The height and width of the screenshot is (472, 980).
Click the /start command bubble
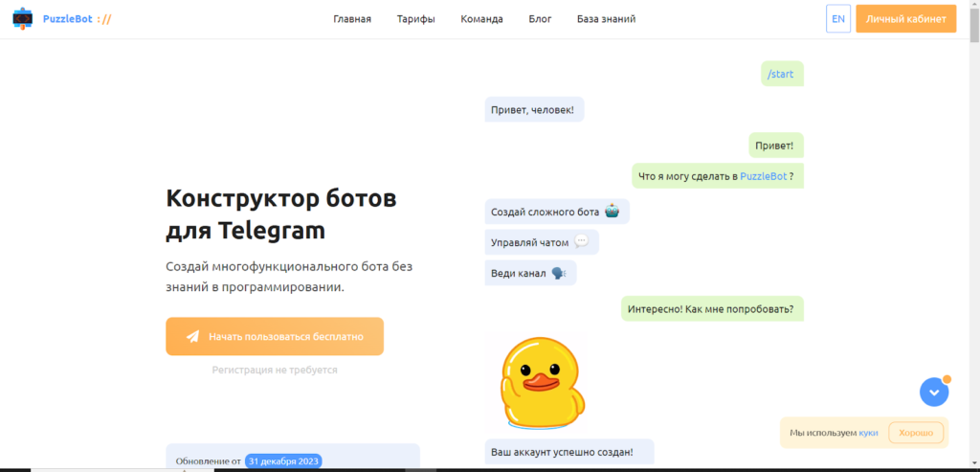782,74
